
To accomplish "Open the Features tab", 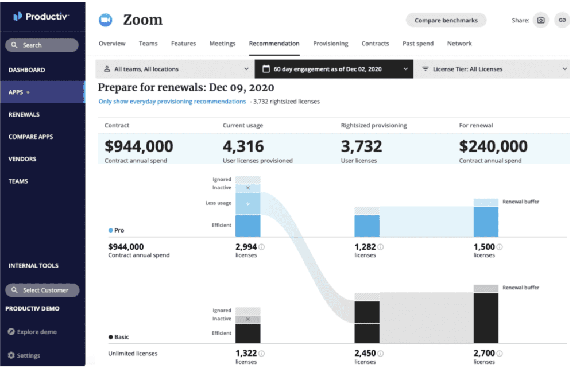I will pos(183,44).
